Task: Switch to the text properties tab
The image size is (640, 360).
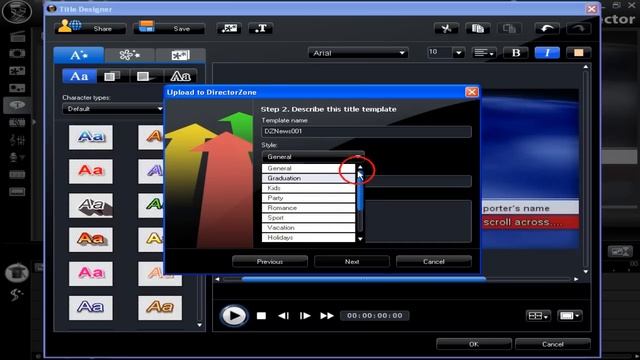Action: pyautogui.click(x=79, y=55)
